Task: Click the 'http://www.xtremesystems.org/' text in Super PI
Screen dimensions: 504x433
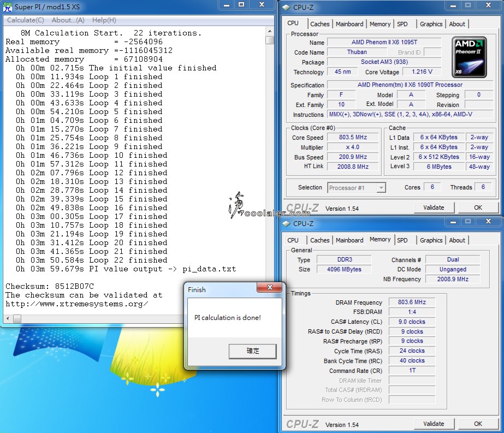Action: tap(77, 304)
